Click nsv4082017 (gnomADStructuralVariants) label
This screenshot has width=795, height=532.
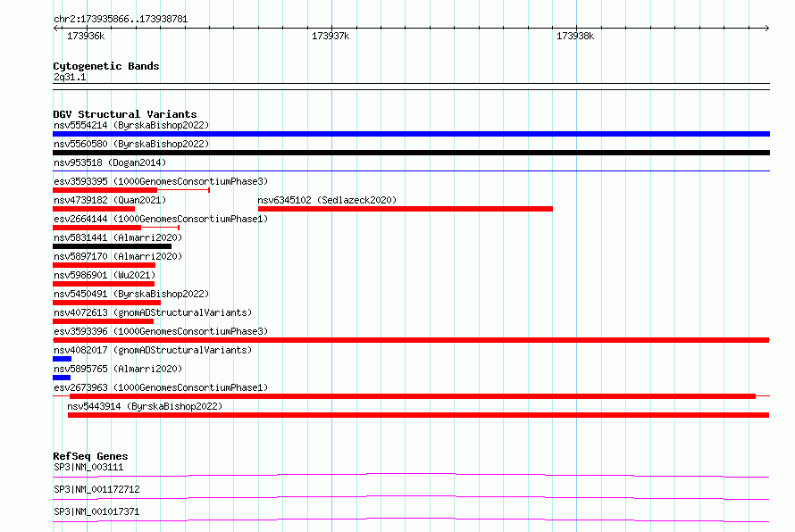coord(153,350)
